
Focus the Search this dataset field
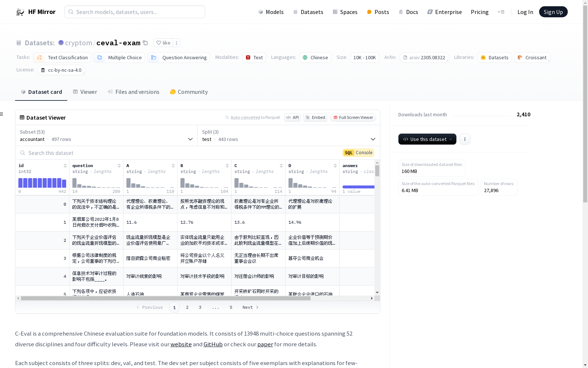(180, 153)
